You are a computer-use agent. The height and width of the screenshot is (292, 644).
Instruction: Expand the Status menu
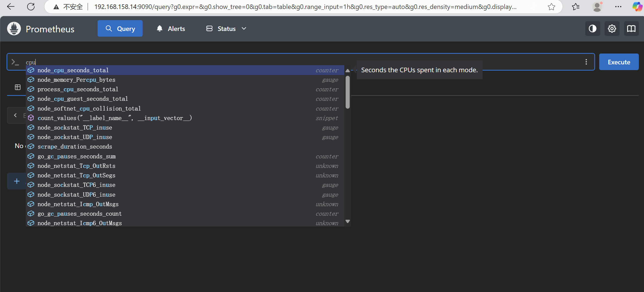(x=226, y=29)
